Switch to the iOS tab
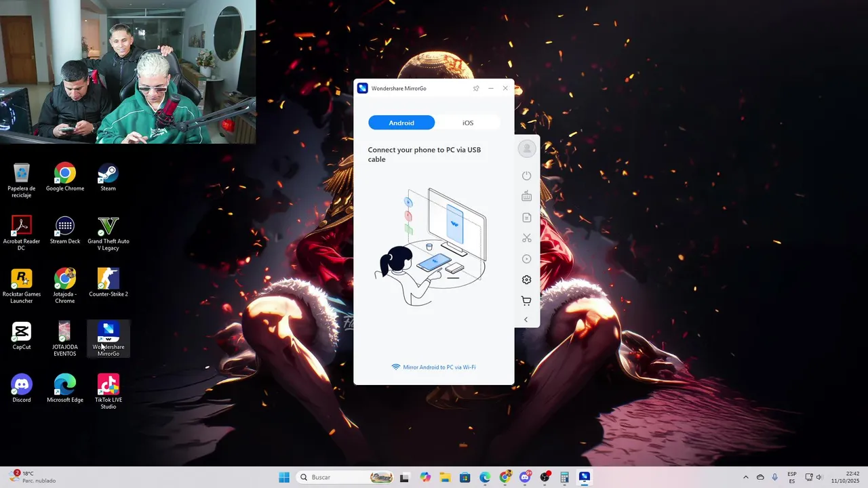This screenshot has width=868, height=488. point(468,123)
